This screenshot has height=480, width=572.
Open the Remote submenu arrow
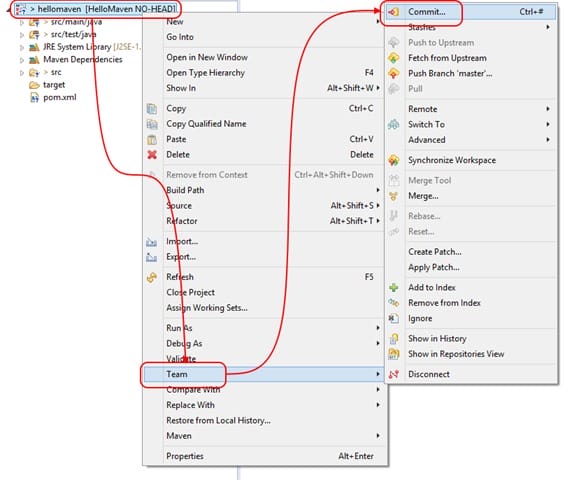tap(548, 109)
